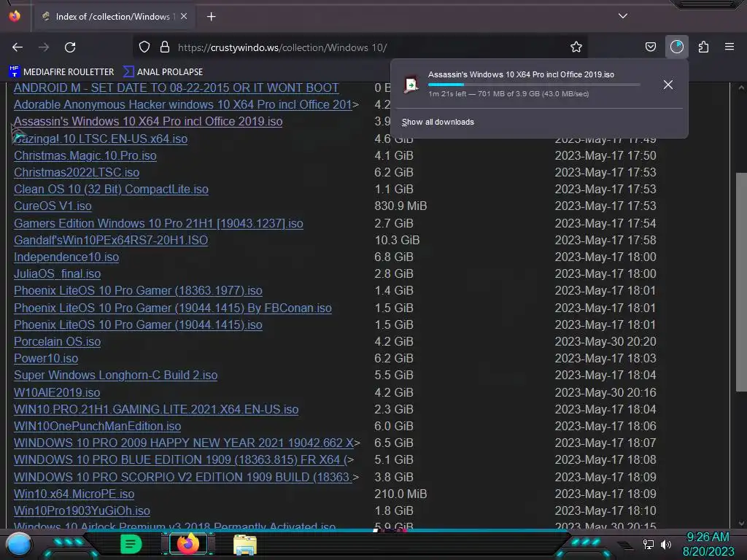
Task: Open the Pocket save button
Action: tap(650, 47)
